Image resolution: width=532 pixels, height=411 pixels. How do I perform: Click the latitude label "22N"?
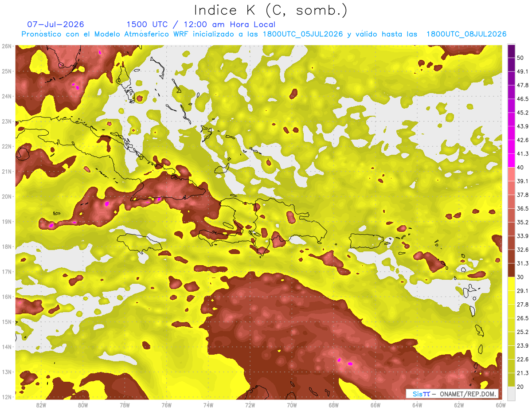(x=6, y=146)
